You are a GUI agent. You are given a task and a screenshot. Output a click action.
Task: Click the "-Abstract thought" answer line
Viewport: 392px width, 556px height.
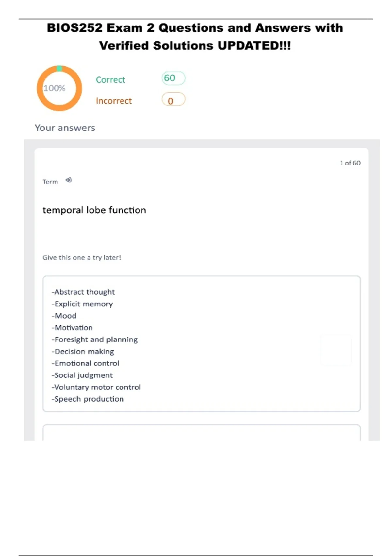point(83,292)
